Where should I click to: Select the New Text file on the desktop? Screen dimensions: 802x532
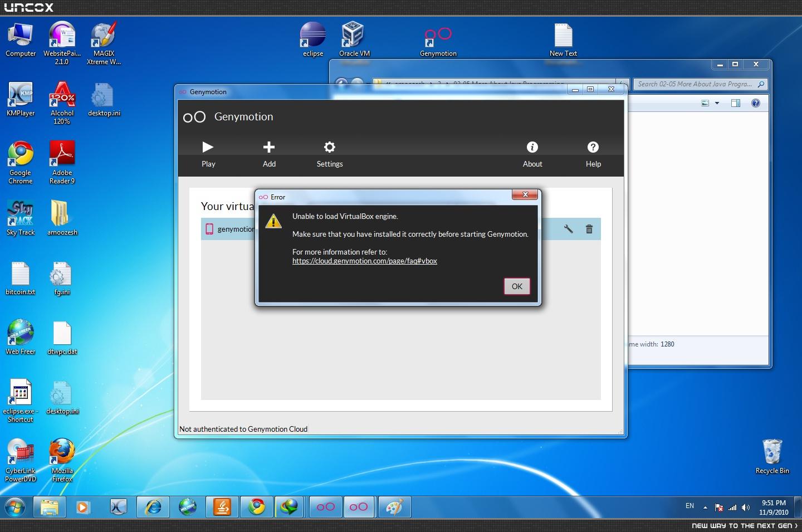pyautogui.click(x=563, y=40)
